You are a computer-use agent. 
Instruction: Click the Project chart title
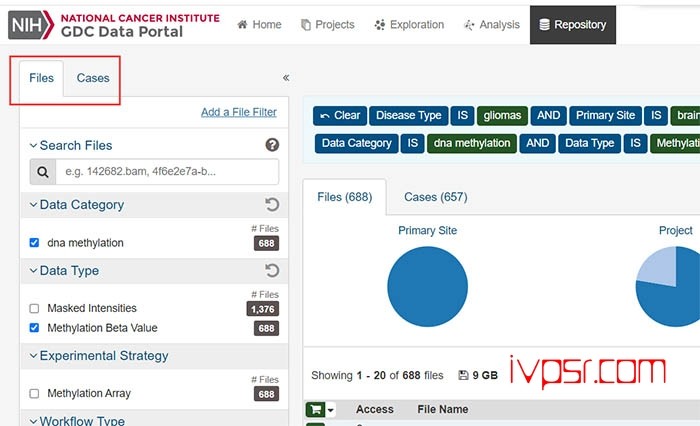coord(675,231)
